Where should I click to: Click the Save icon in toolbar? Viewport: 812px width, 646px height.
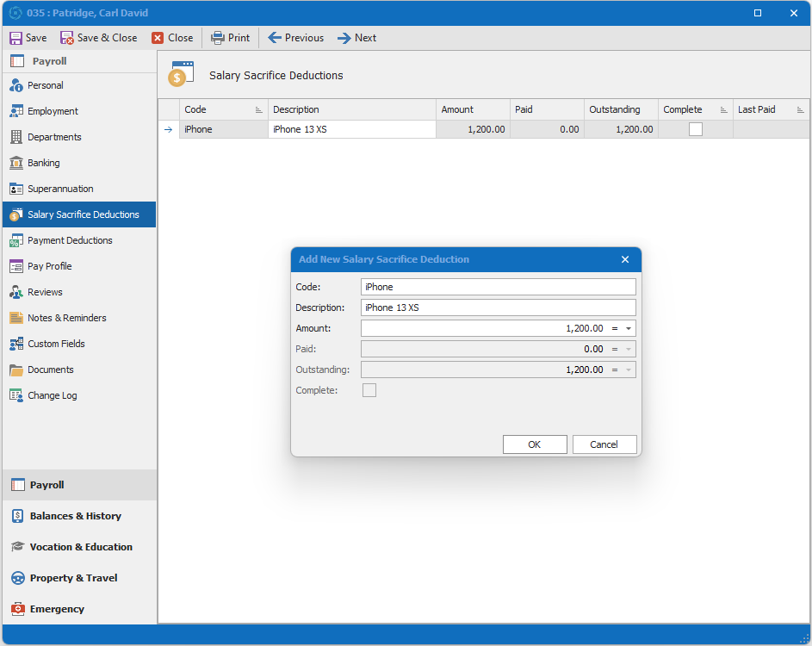coord(15,38)
